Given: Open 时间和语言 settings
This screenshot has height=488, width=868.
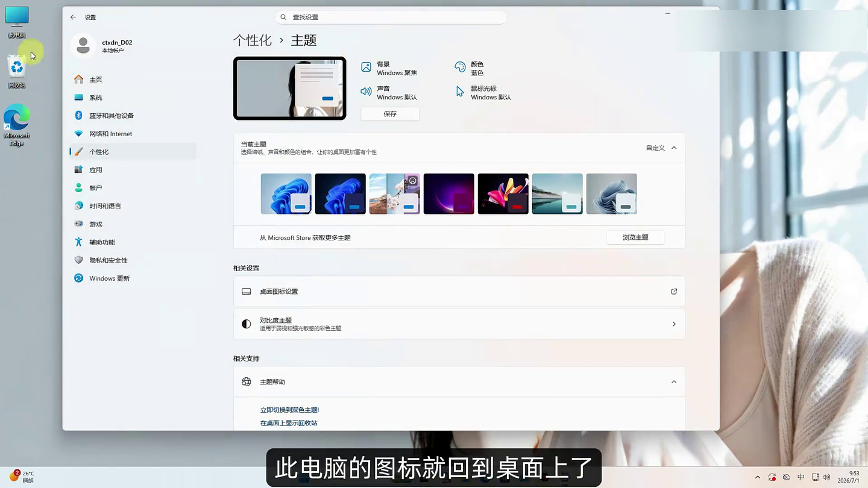Looking at the screenshot, I should (x=133, y=206).
